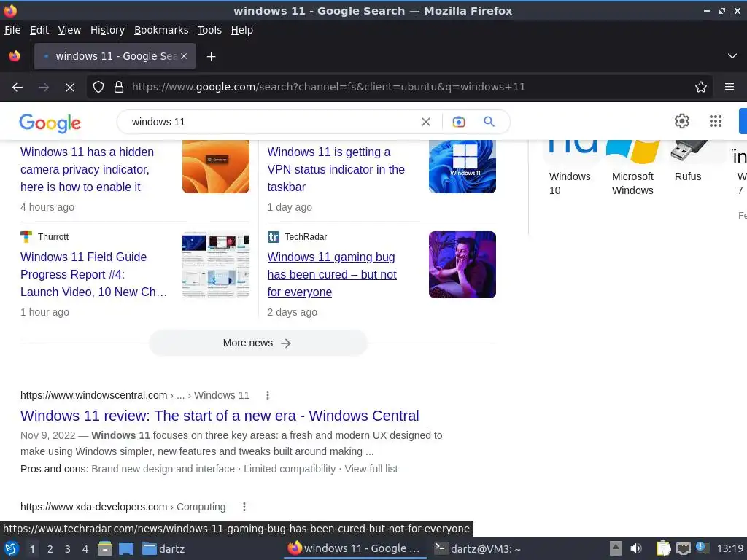This screenshot has height=560, width=747.
Task: Open the taskbar application menu icon
Action: point(12,548)
